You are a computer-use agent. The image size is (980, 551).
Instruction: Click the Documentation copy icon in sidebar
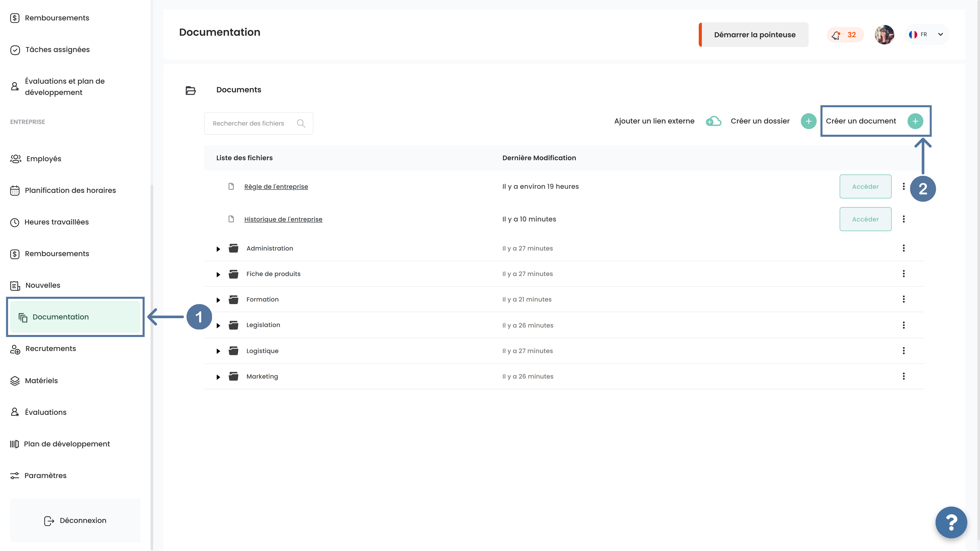(23, 317)
